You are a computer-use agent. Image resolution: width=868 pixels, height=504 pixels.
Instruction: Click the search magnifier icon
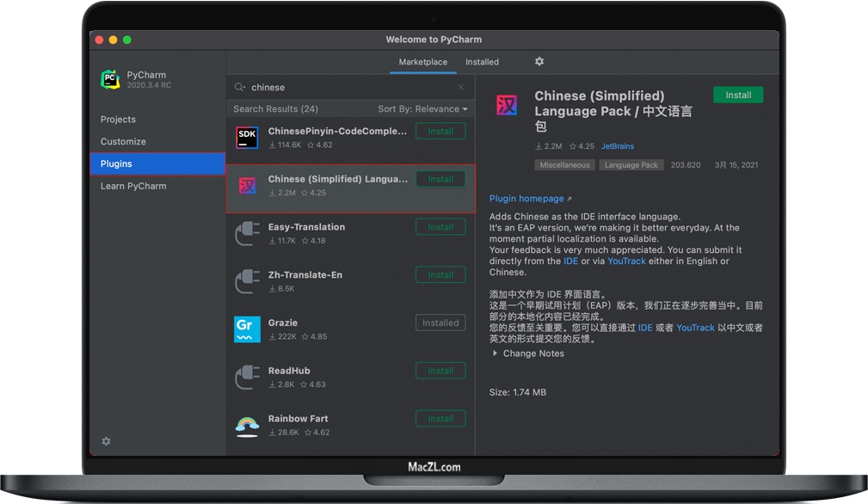pos(240,88)
